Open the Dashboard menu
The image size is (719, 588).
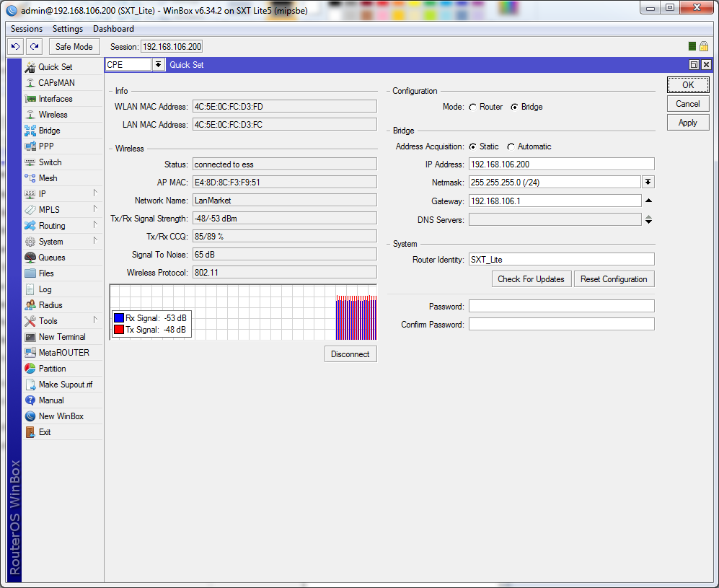pos(113,29)
